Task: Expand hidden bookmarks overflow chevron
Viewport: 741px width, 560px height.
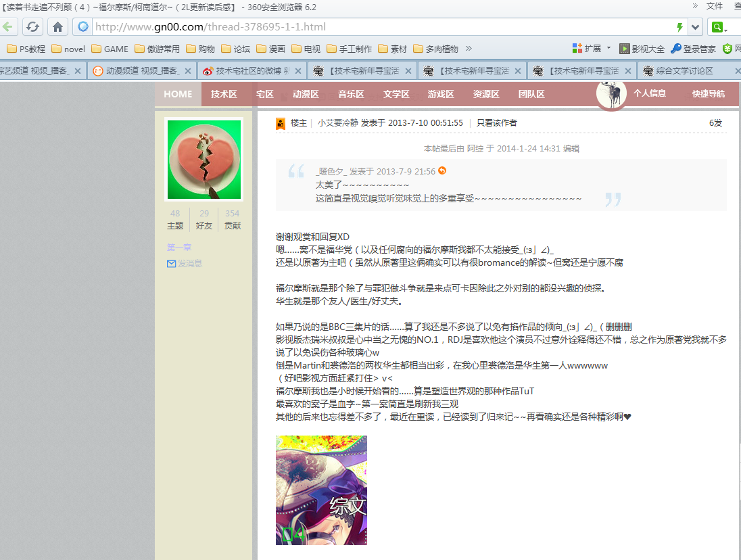Action: [469, 49]
